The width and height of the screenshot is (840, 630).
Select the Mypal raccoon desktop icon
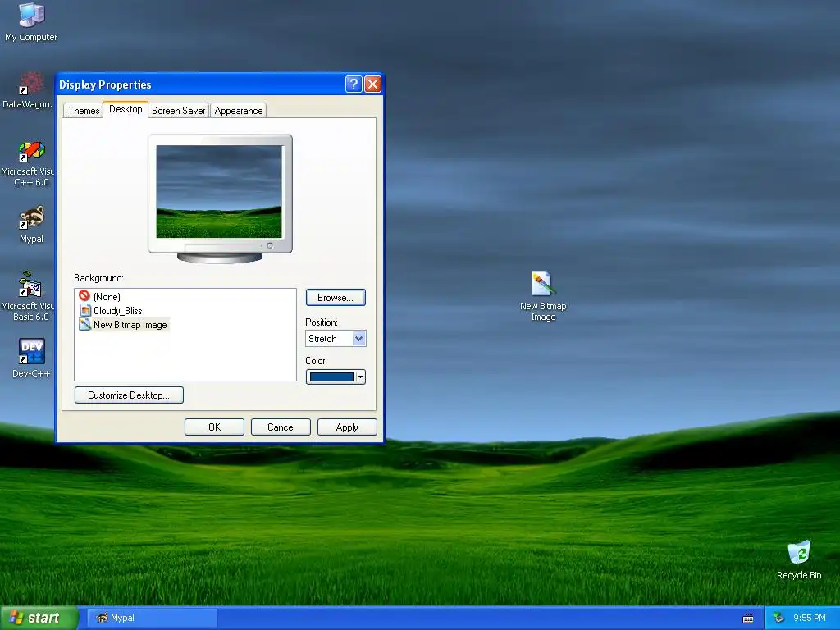pyautogui.click(x=31, y=224)
